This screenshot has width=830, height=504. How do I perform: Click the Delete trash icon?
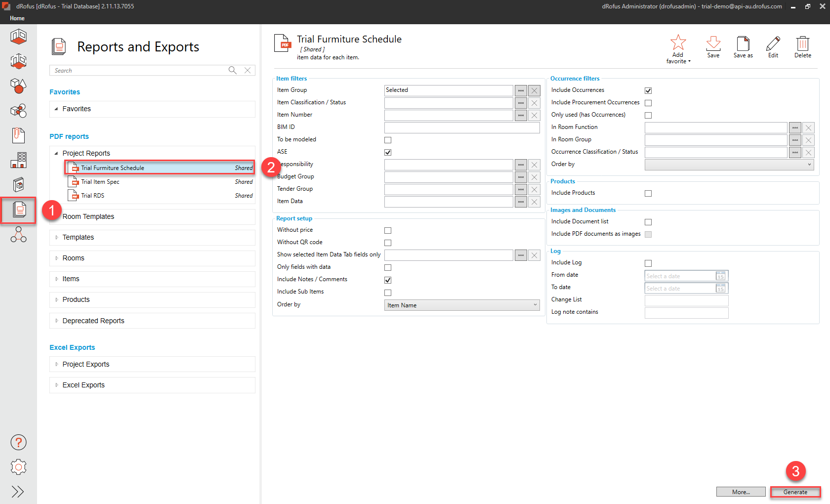click(x=802, y=43)
